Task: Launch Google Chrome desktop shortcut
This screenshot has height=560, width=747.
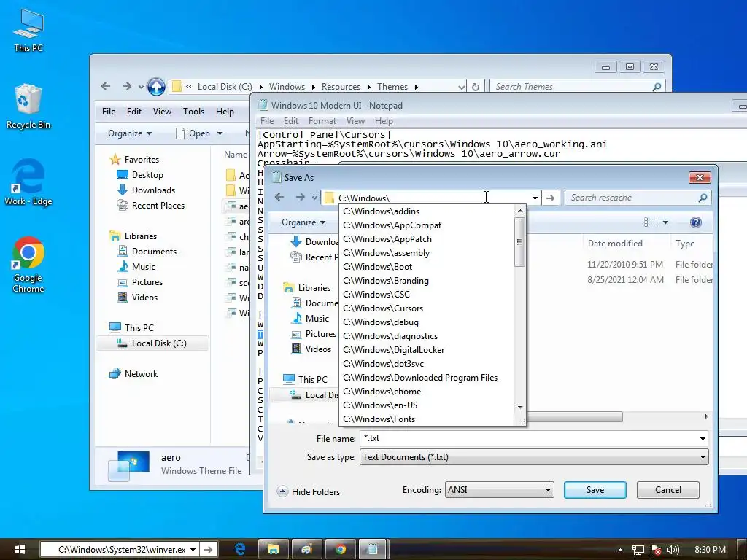Action: coord(28,265)
